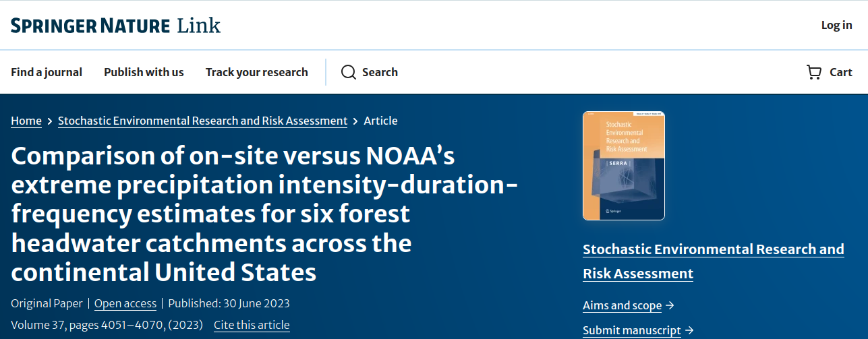Open the Search text button
Viewport: 868px width, 339px height.
pos(380,72)
